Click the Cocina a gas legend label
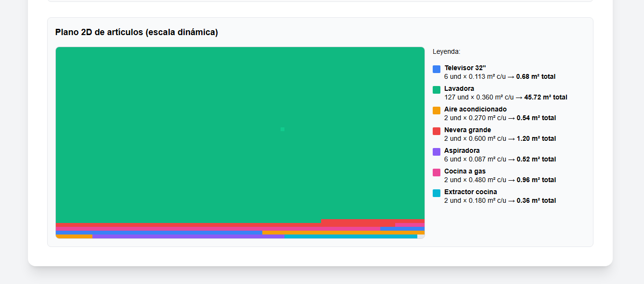Viewport: 644px width, 284px height. point(464,171)
